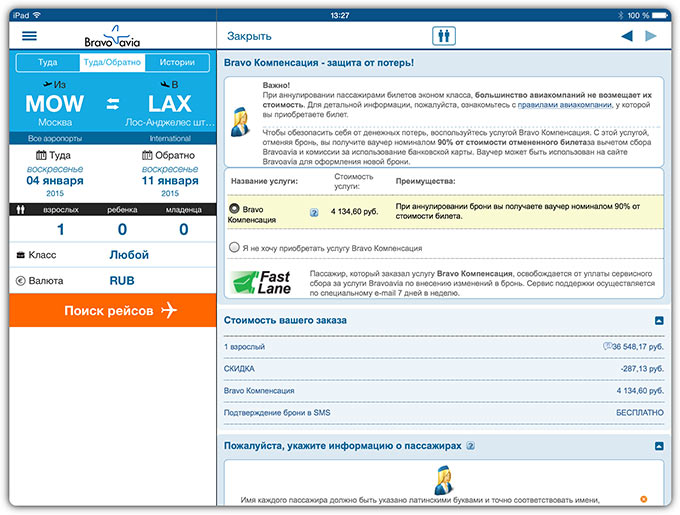
Task: Tap the orange icon in passenger info box
Action: [x=644, y=499]
